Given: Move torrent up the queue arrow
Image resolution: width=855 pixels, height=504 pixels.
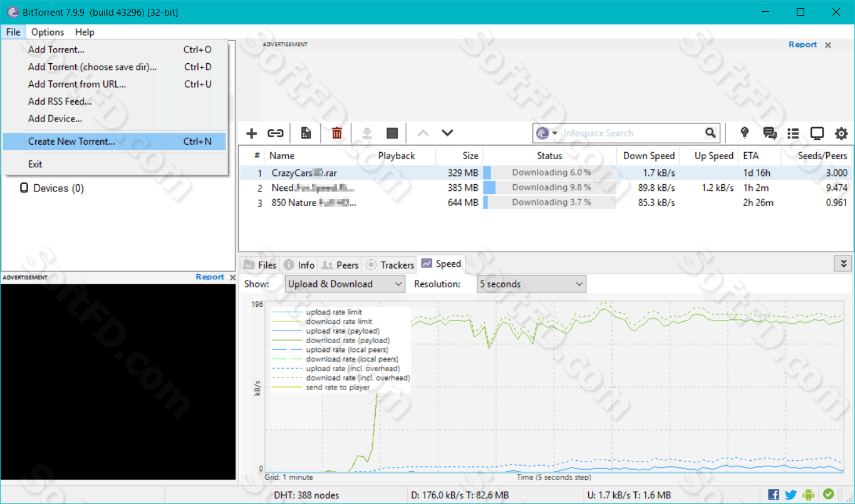Looking at the screenshot, I should click(x=423, y=133).
